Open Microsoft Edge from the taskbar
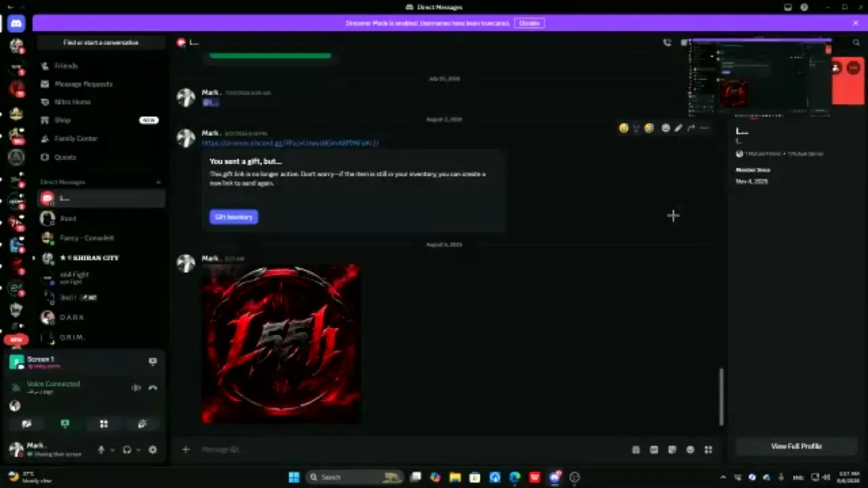Screen dimensions: 868x488 515,477
